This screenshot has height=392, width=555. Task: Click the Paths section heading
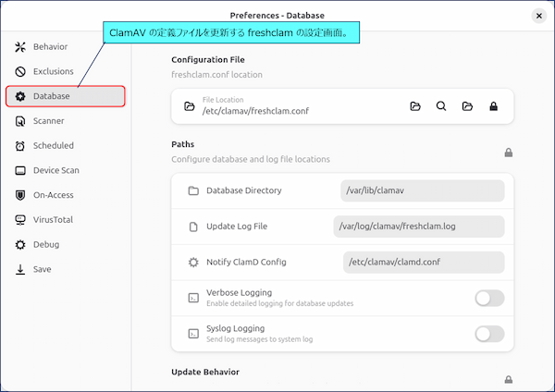tap(182, 144)
